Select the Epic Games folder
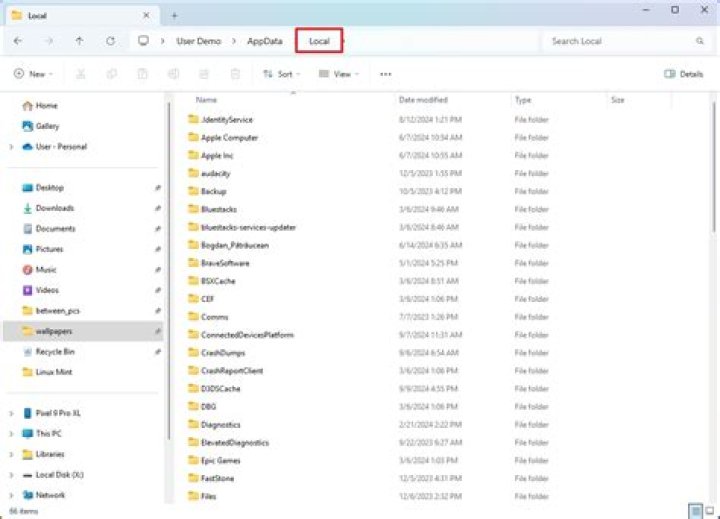The image size is (720, 519). point(214,460)
